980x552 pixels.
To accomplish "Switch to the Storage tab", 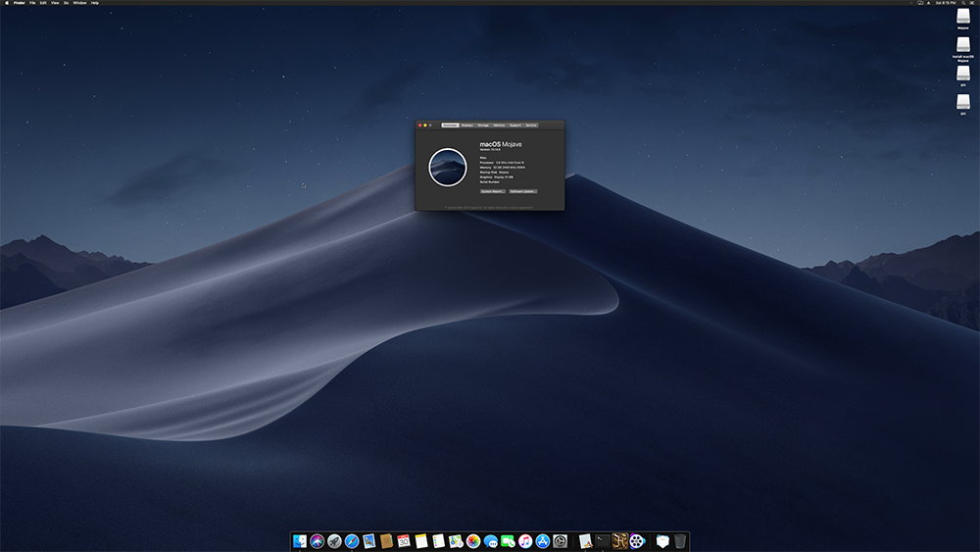I will click(483, 125).
